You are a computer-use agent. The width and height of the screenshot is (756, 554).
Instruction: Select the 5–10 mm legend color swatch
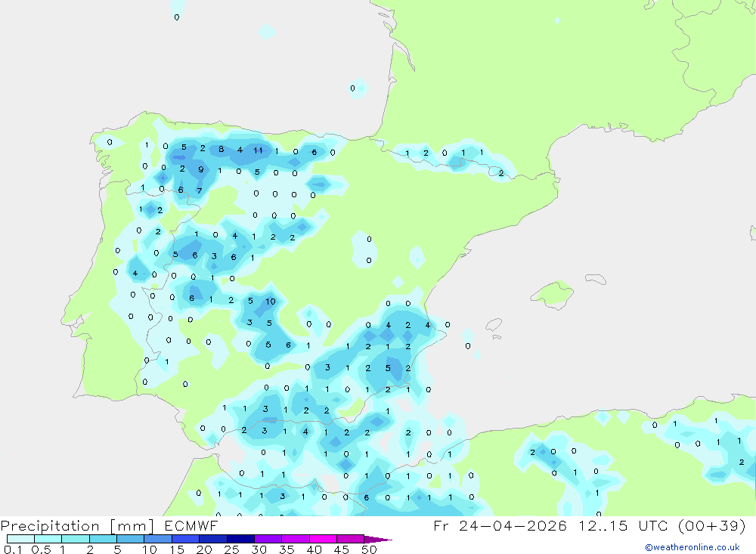130,539
